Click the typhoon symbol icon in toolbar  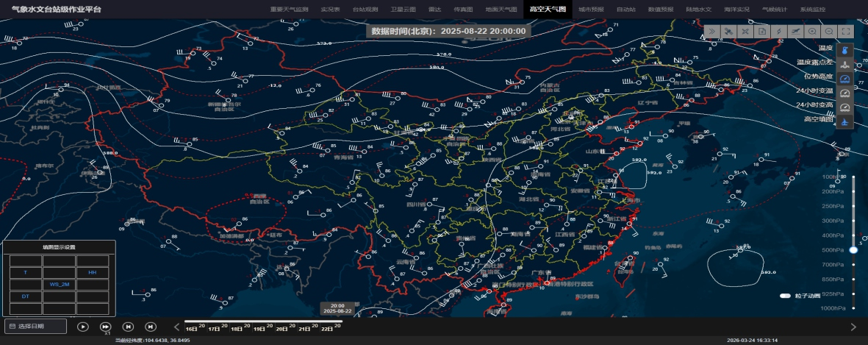coord(779,32)
